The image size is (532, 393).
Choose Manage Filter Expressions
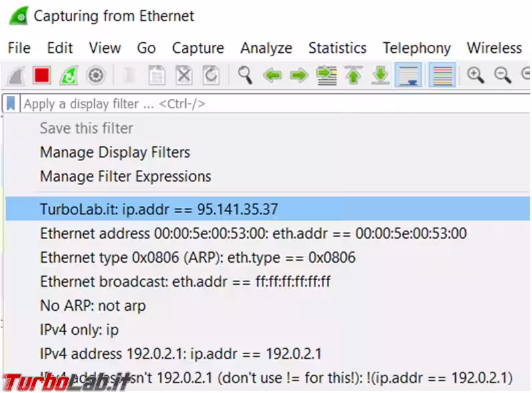(125, 176)
